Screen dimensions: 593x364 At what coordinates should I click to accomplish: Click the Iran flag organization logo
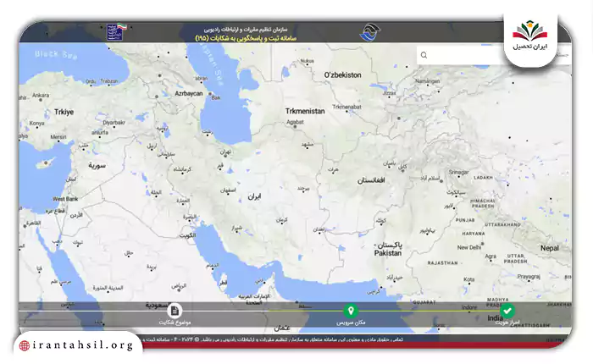[117, 32]
